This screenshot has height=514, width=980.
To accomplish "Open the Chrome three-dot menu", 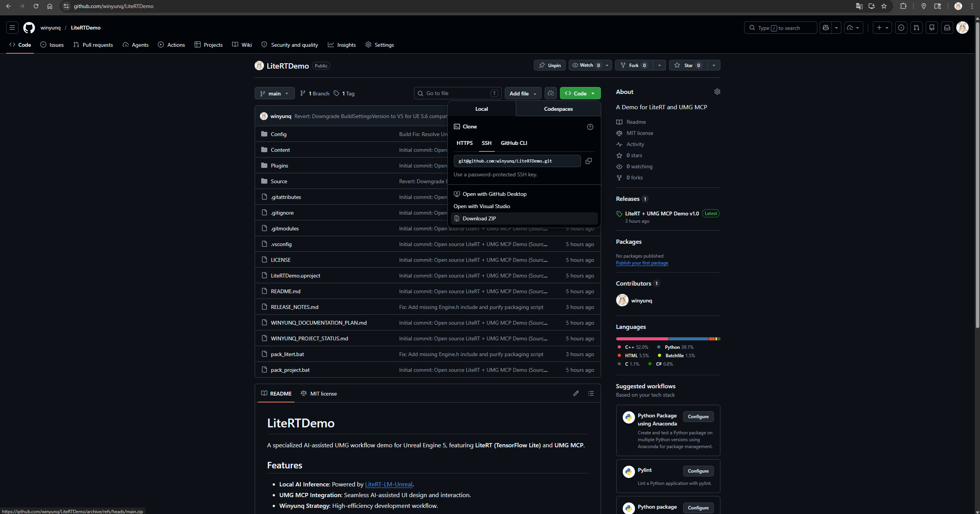I will (972, 6).
